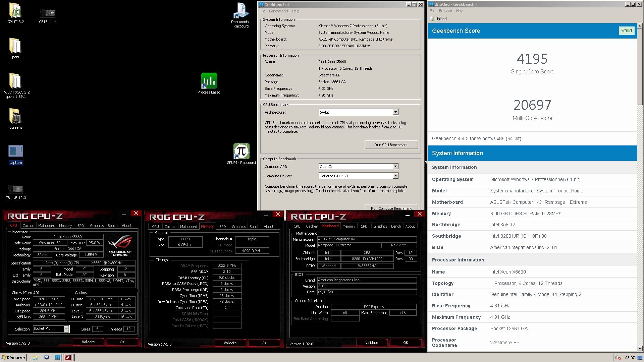Switch to Bench tab in first CPU-Z
The height and width of the screenshot is (362, 644).
pos(112,226)
